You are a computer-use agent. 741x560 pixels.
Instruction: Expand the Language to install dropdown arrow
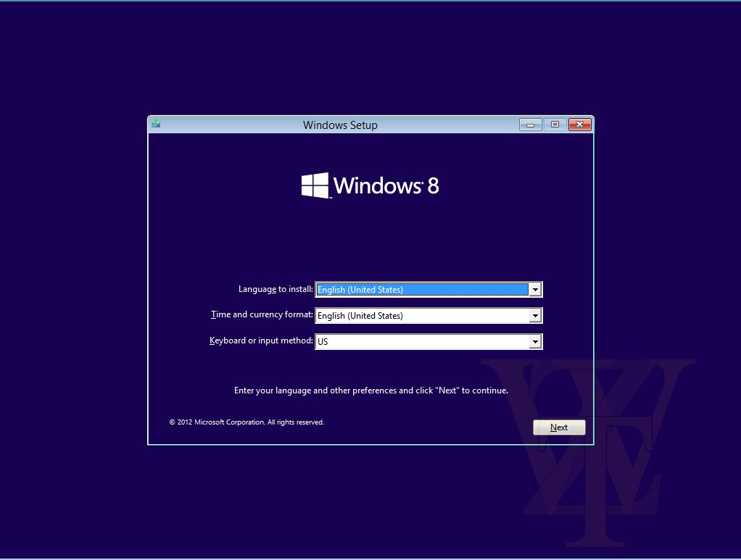click(535, 290)
